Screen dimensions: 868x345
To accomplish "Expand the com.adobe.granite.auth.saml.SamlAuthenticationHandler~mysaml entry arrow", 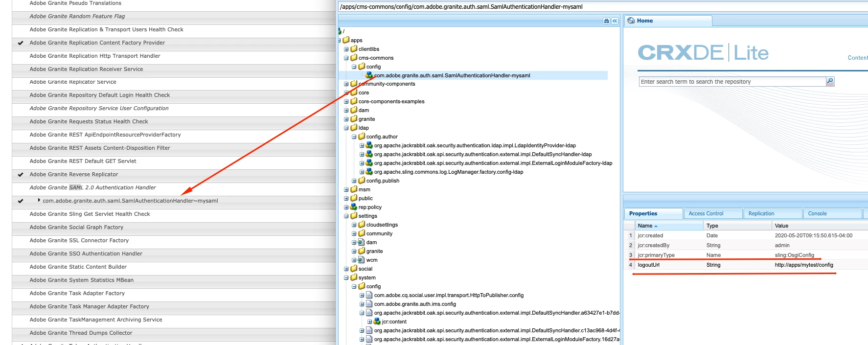I will coord(39,200).
